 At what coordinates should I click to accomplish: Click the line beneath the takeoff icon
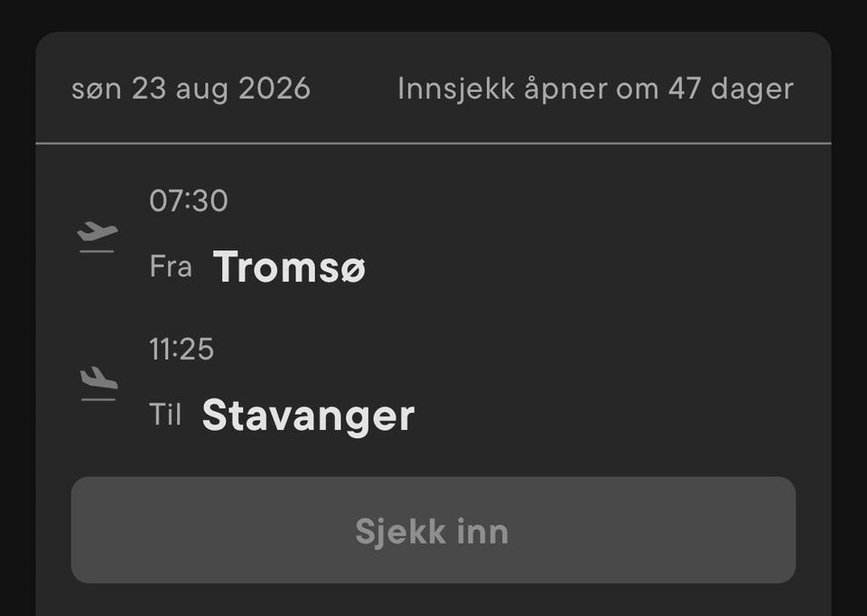tap(97, 251)
